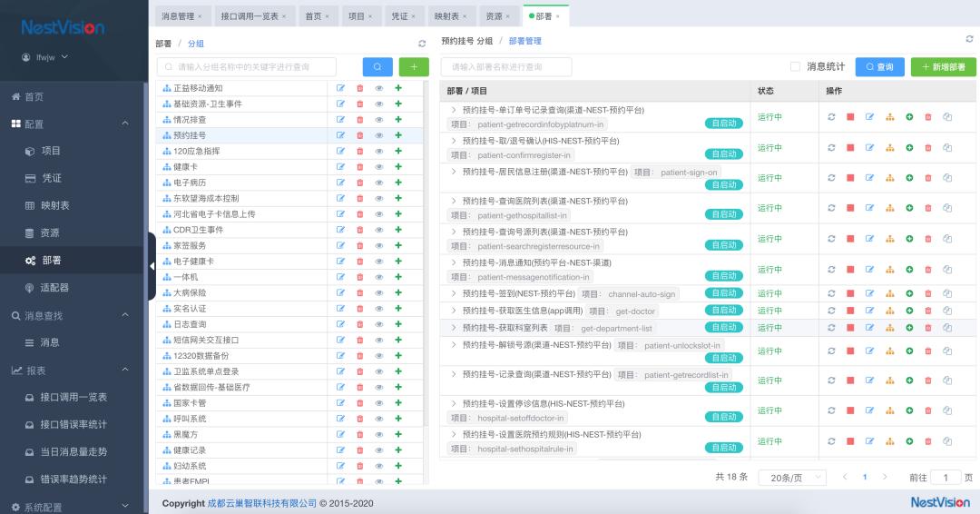Screen dimensions: 980x514
Task: Toggle visibility of CDR卫生事件 group
Action: [378, 230]
